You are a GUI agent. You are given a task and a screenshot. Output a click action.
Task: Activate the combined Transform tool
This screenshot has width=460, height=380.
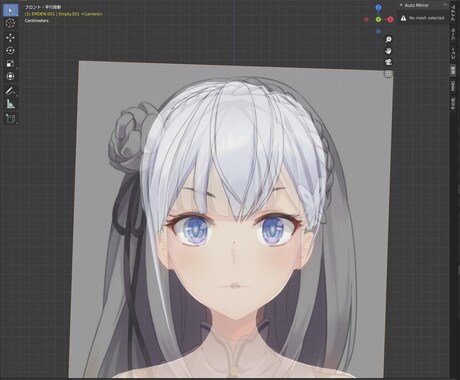pos(10,76)
